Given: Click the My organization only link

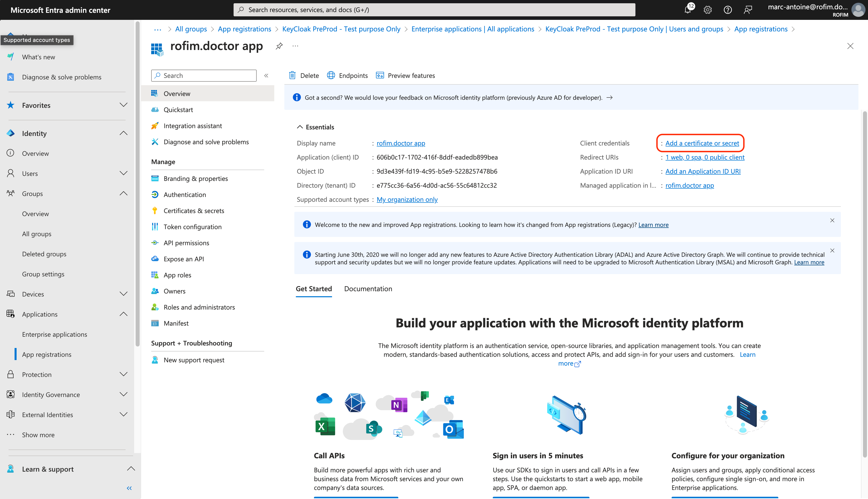Looking at the screenshot, I should click(407, 199).
